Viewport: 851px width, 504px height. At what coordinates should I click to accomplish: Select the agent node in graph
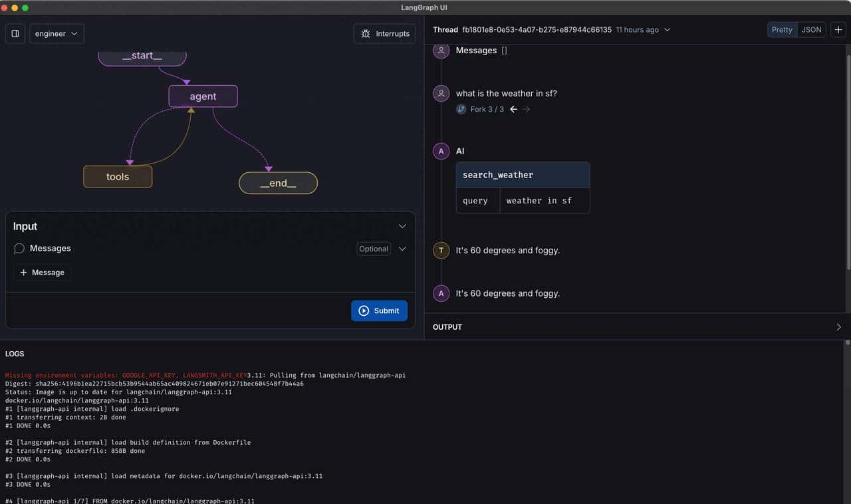point(203,96)
